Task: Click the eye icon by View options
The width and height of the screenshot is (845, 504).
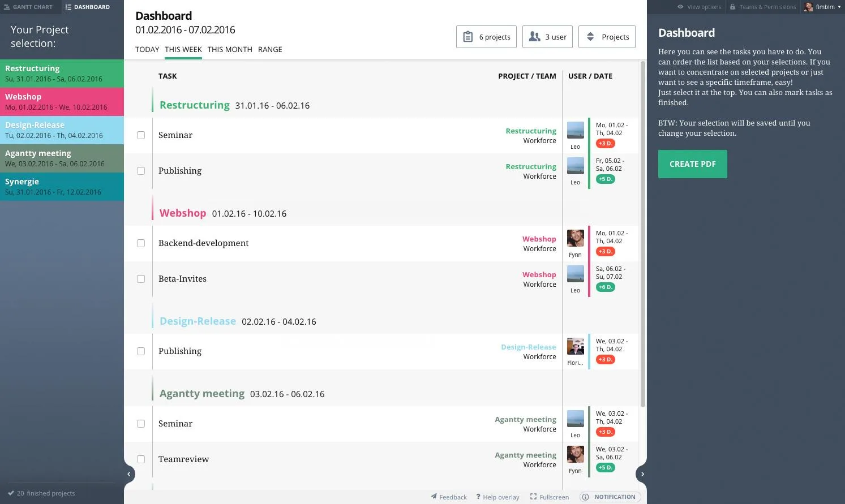Action: coord(680,7)
